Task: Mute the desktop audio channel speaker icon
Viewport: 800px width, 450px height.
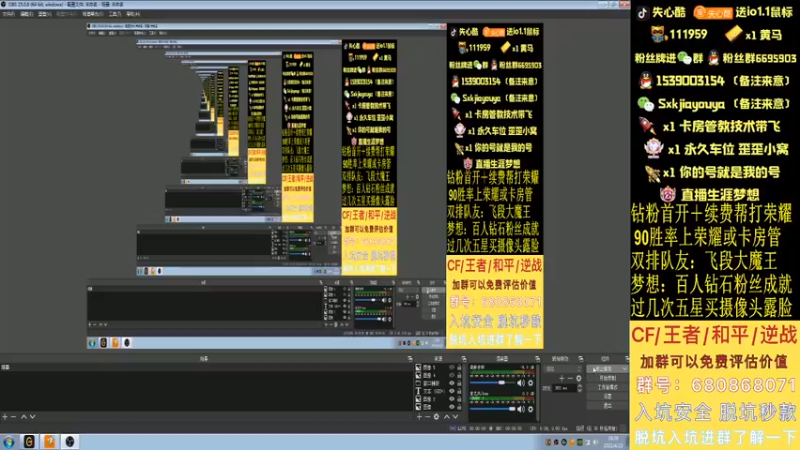Action: point(520,383)
